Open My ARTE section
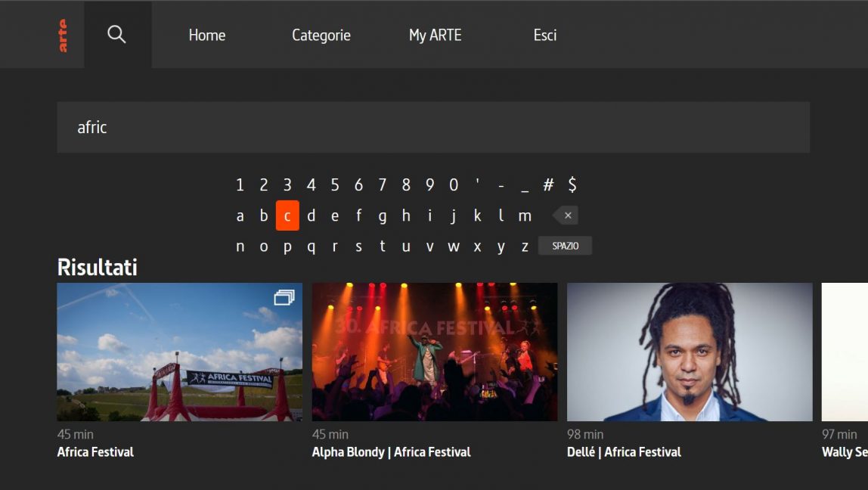This screenshot has height=490, width=868. (435, 36)
